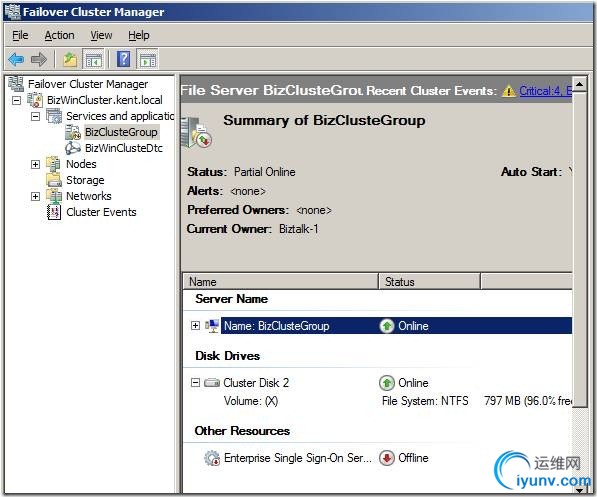Click the File System: NTFS text
Image resolution: width=597 pixels, height=497 pixels.
[x=425, y=401]
